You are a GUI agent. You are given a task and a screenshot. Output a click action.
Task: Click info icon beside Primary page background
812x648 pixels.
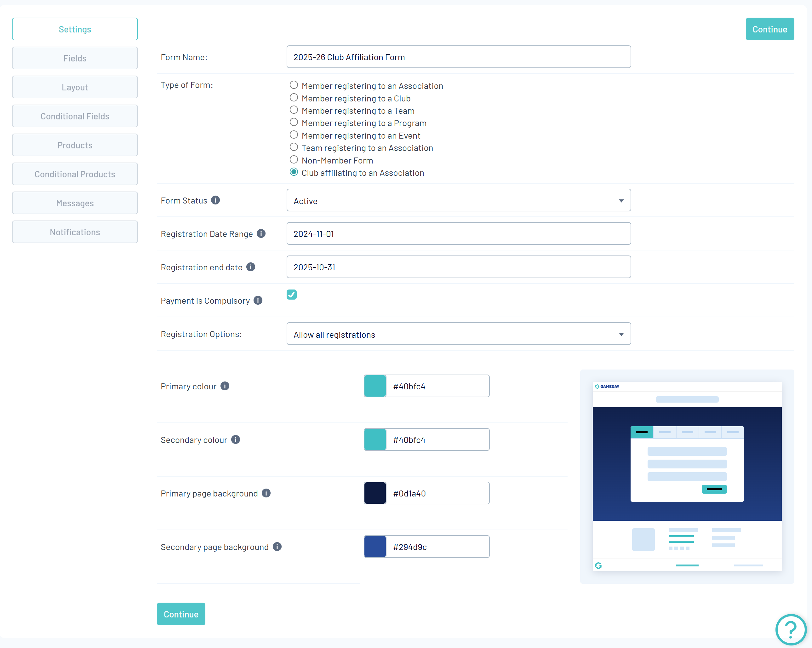(266, 493)
